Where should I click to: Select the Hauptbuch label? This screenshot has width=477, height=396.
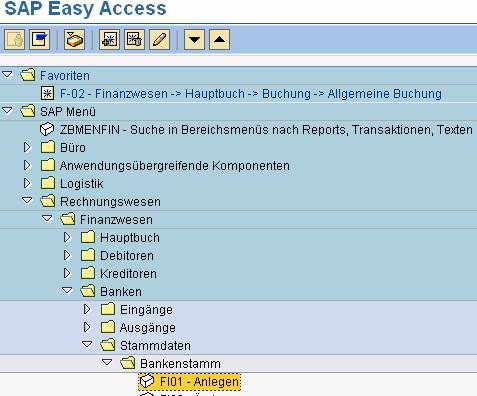point(130,237)
